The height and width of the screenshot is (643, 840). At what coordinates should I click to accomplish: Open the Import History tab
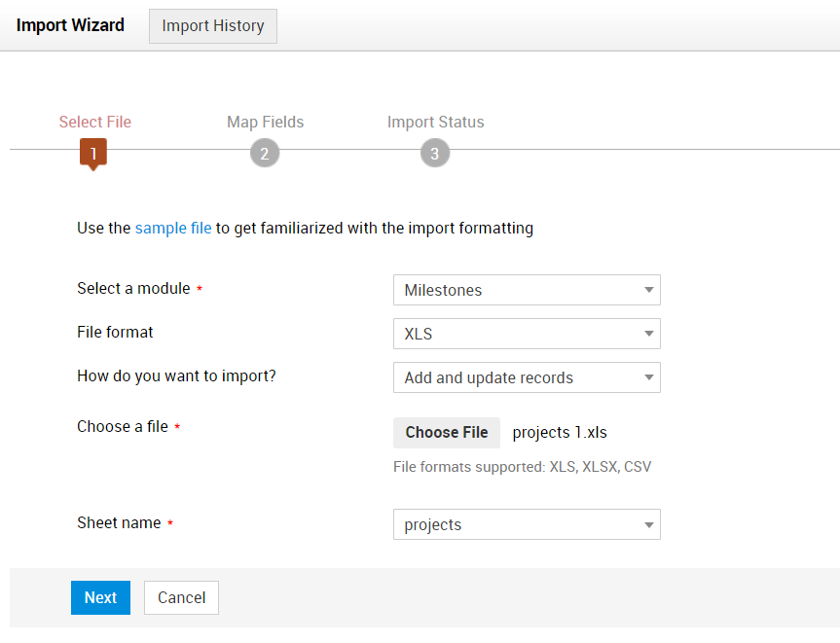213,26
